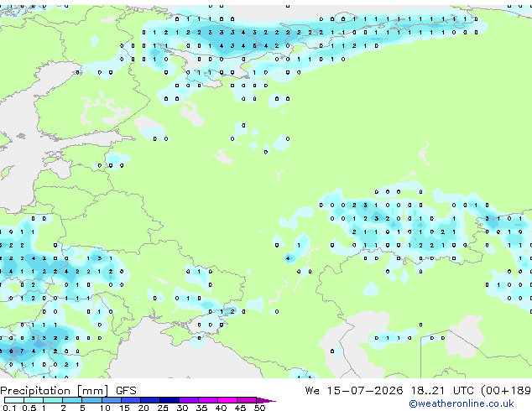532x411 pixels.
Task: Click the '18..21 UTC' time label
Action: point(442,391)
